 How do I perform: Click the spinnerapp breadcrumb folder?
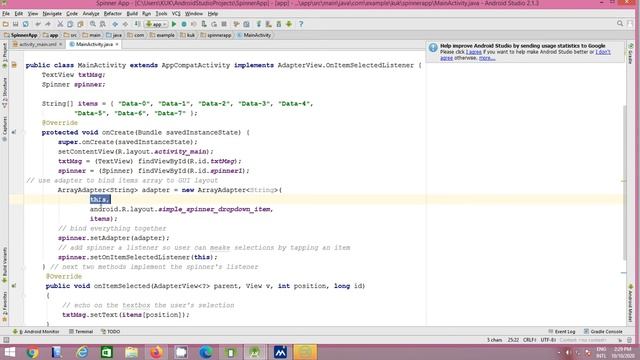pyautogui.click(x=216, y=35)
